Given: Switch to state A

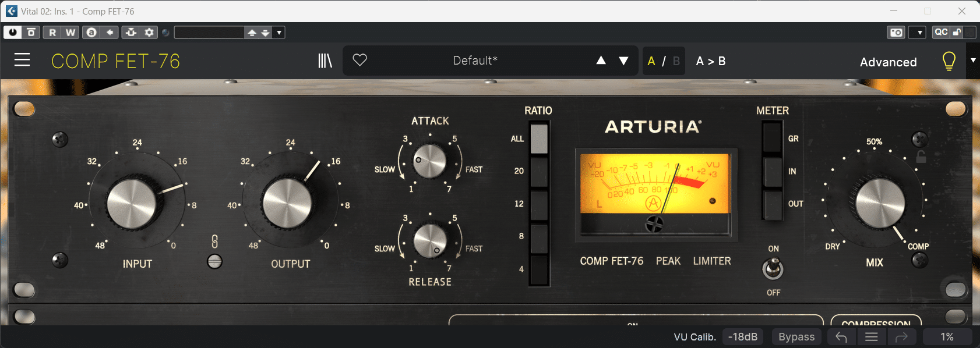Looking at the screenshot, I should (x=651, y=61).
